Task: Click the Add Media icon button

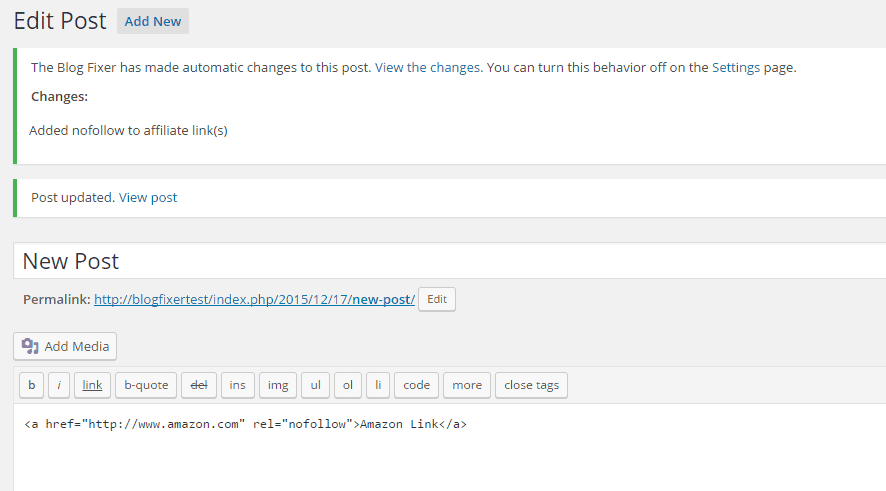Action: tap(65, 346)
